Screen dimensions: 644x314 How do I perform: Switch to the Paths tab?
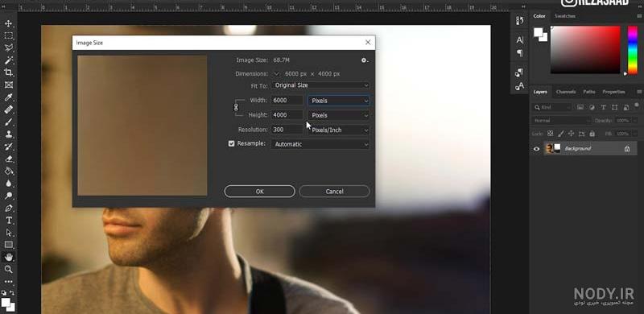[589, 92]
